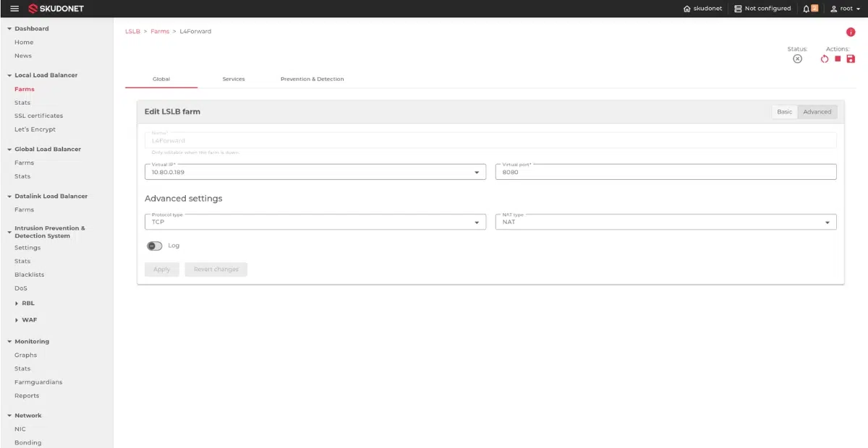Click the Revert changes button
This screenshot has width=868, height=448.
216,270
